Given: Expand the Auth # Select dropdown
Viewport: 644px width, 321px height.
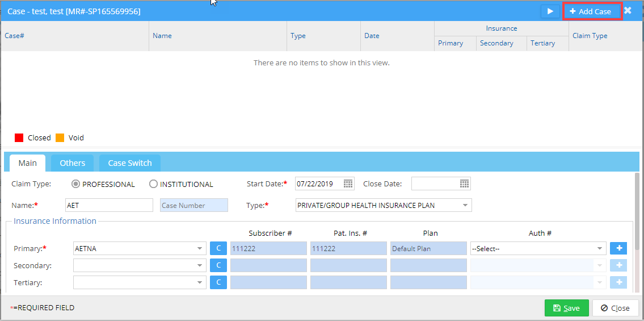Looking at the screenshot, I should coord(600,248).
